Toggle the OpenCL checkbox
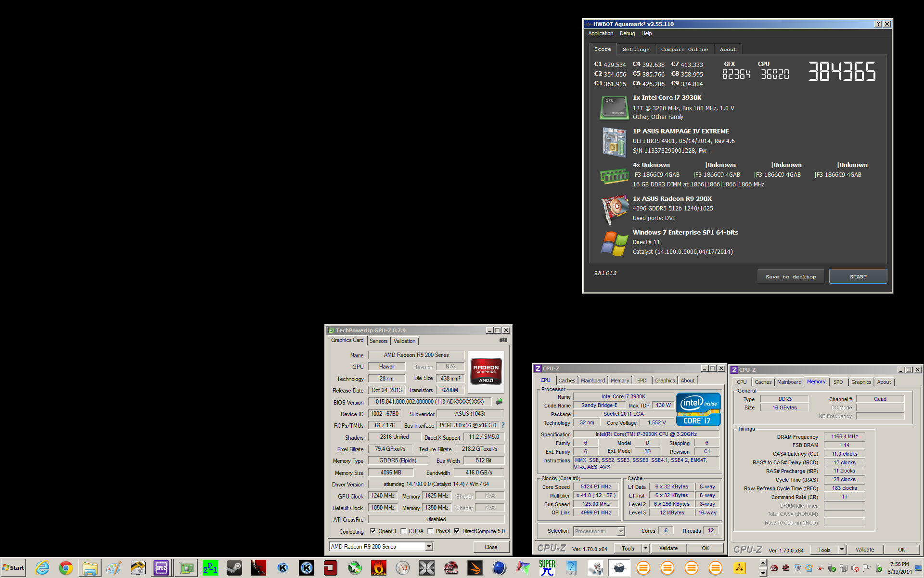 (373, 531)
